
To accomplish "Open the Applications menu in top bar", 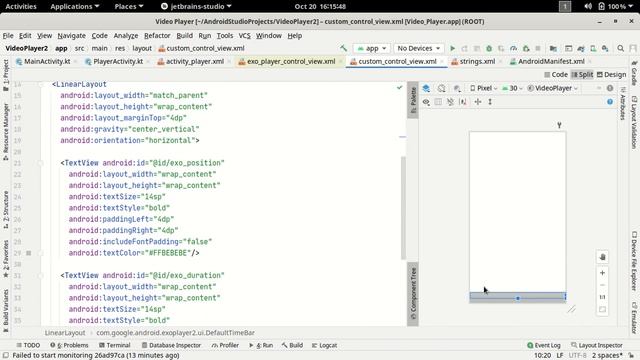I will pyautogui.click(x=75, y=7).
